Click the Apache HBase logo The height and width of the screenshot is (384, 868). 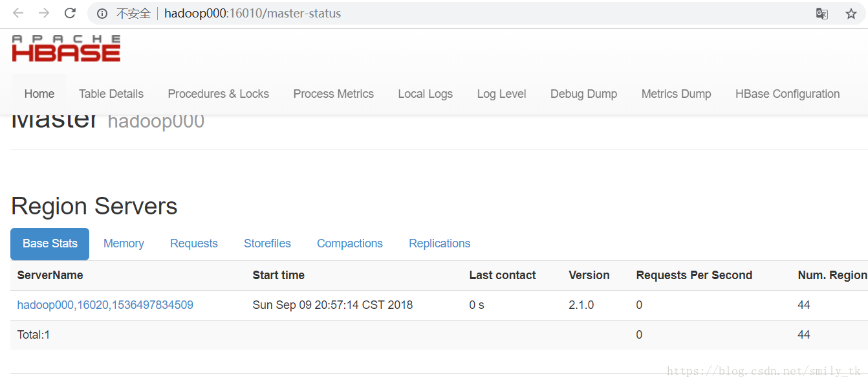pos(66,49)
